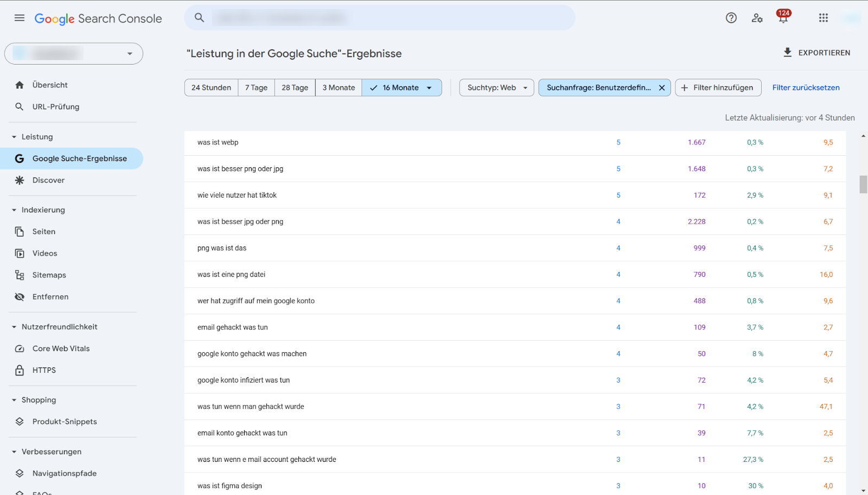Click the Discover asterisk icon
868x495 pixels.
(x=20, y=180)
